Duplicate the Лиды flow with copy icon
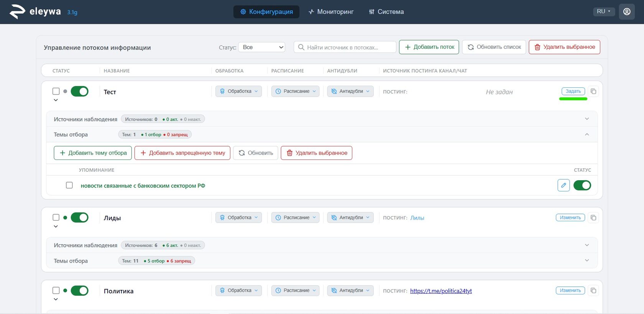The image size is (644, 314). [593, 218]
